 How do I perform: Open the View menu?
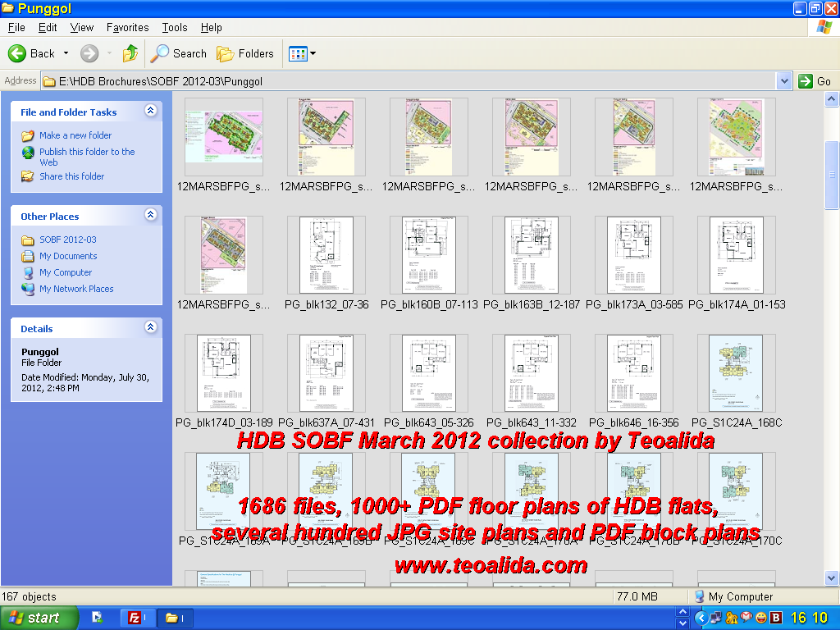[x=81, y=27]
